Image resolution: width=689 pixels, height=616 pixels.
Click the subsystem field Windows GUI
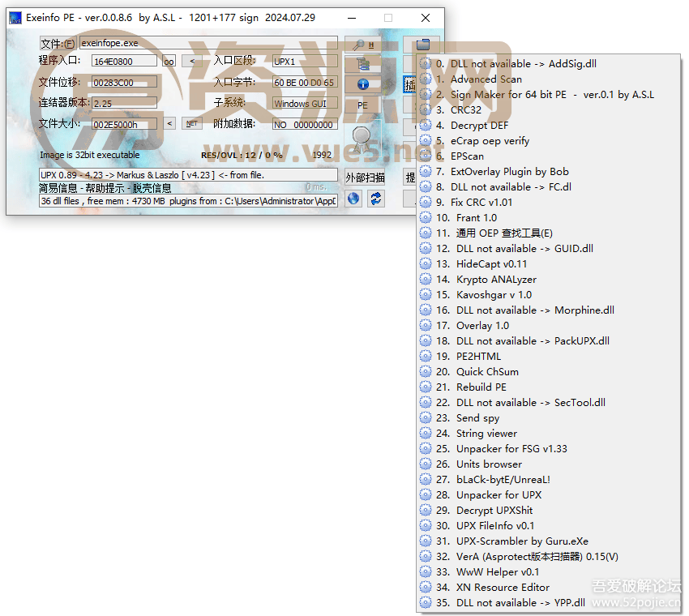click(305, 104)
